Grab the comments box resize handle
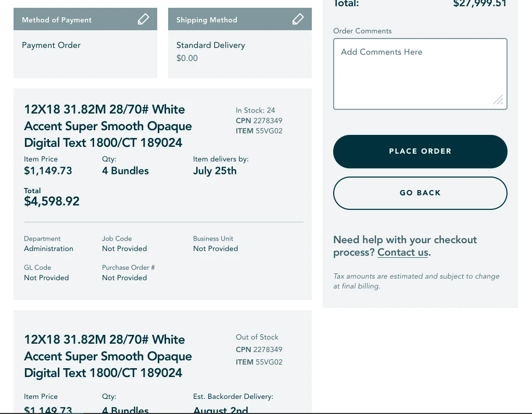532x414 pixels. (x=498, y=100)
